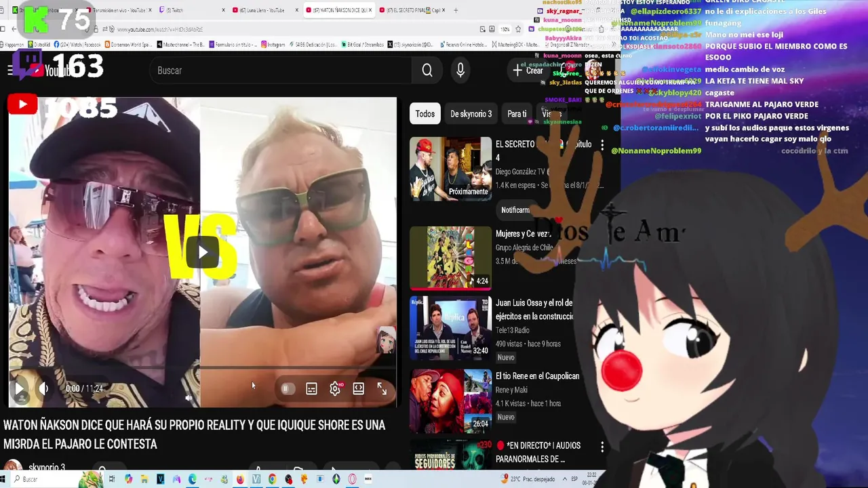Viewport: 868px width, 488px height.
Task: Bookmark this page with the star
Action: [x=518, y=29]
